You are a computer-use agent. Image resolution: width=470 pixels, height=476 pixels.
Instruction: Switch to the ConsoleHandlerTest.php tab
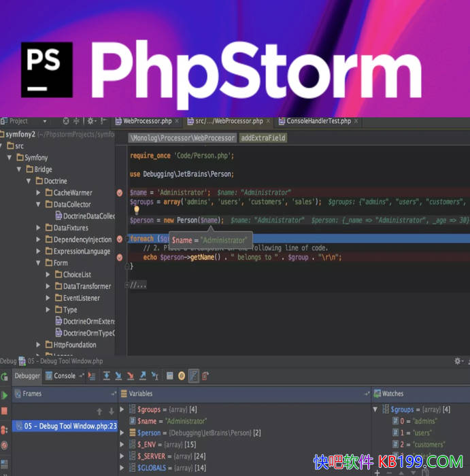click(x=318, y=121)
